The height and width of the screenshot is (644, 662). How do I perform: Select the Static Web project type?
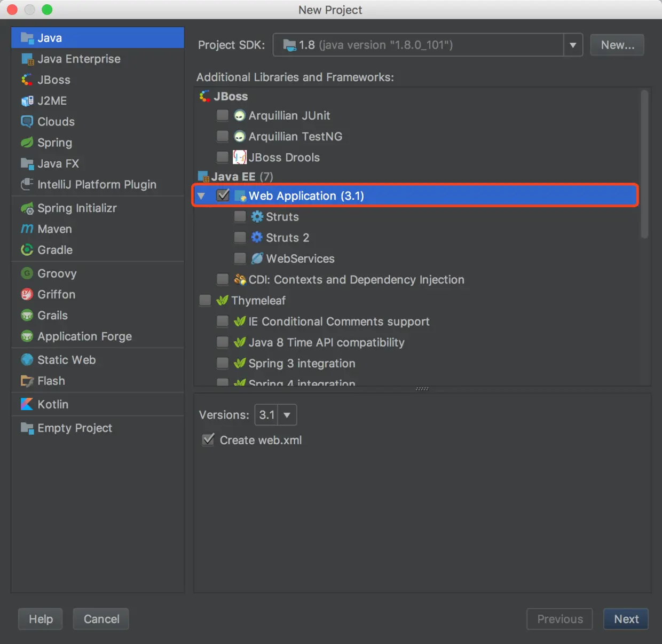pyautogui.click(x=66, y=359)
